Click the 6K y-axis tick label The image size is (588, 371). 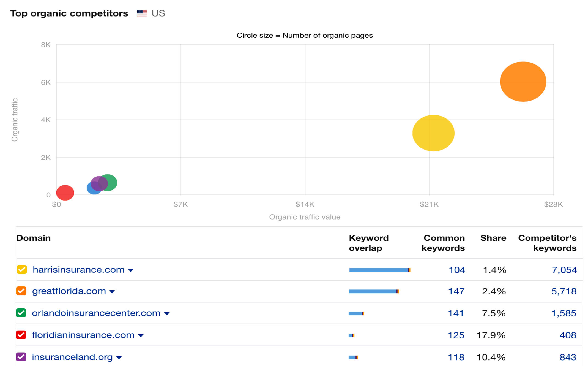click(46, 82)
